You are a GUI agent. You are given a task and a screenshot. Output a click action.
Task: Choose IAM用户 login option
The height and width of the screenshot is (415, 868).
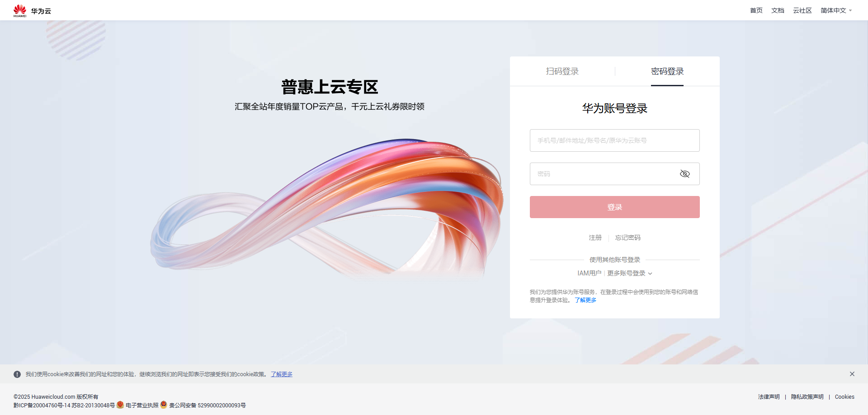(590, 273)
